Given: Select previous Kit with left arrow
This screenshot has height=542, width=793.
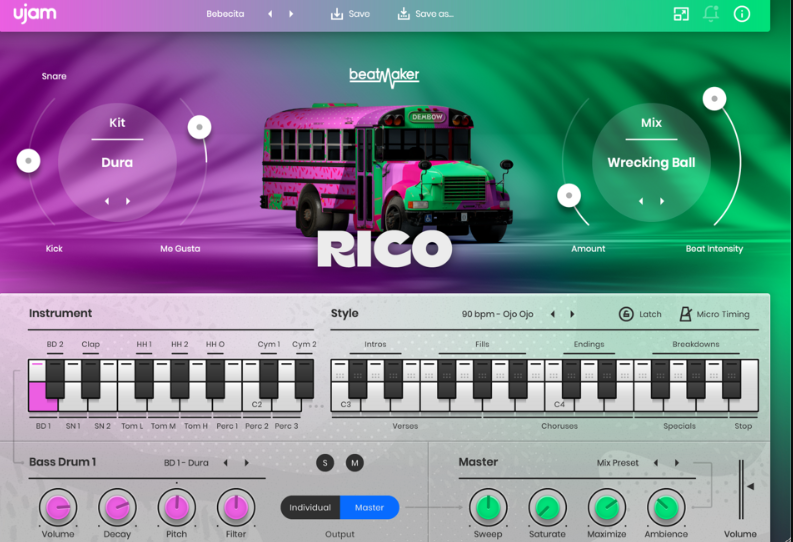Looking at the screenshot, I should point(107,201).
